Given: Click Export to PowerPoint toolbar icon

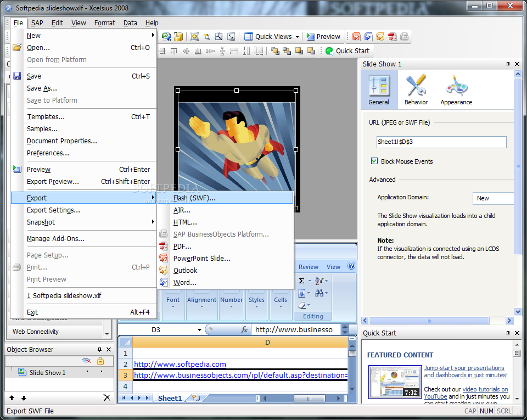Looking at the screenshot, I should (356, 37).
